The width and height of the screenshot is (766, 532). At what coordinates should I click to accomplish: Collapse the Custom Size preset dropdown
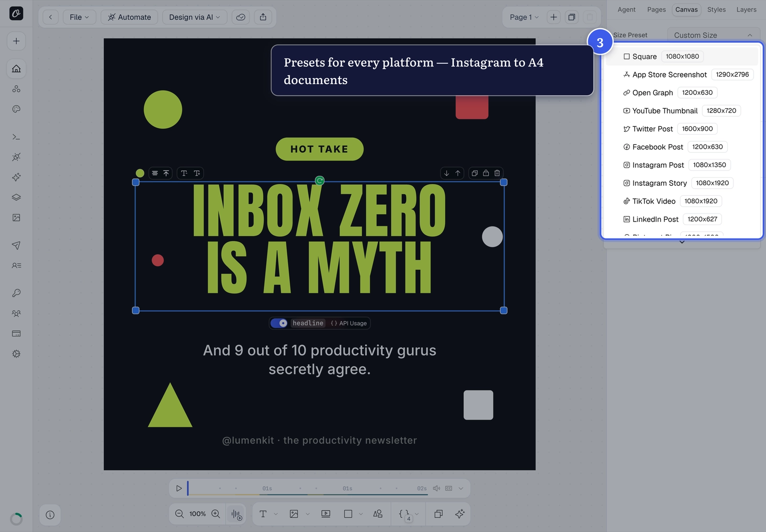point(713,35)
